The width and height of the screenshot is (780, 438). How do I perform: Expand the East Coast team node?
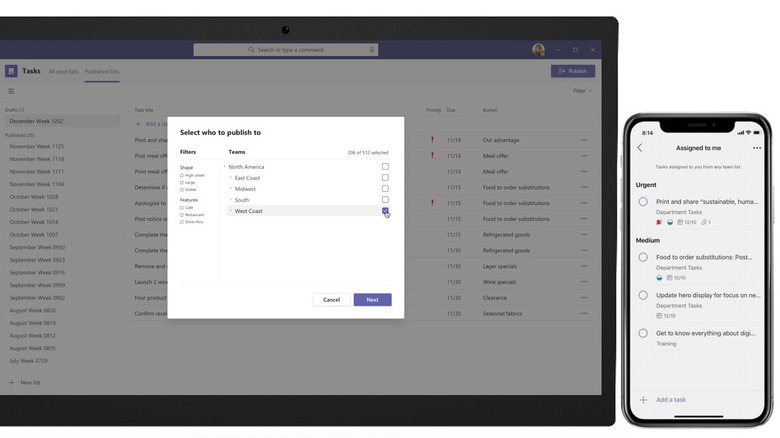231,178
